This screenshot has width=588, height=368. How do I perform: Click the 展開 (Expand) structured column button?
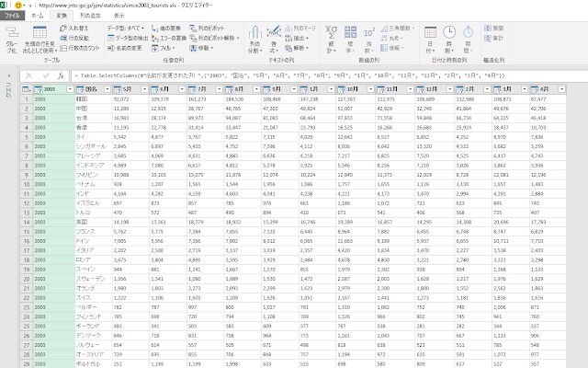493,29
